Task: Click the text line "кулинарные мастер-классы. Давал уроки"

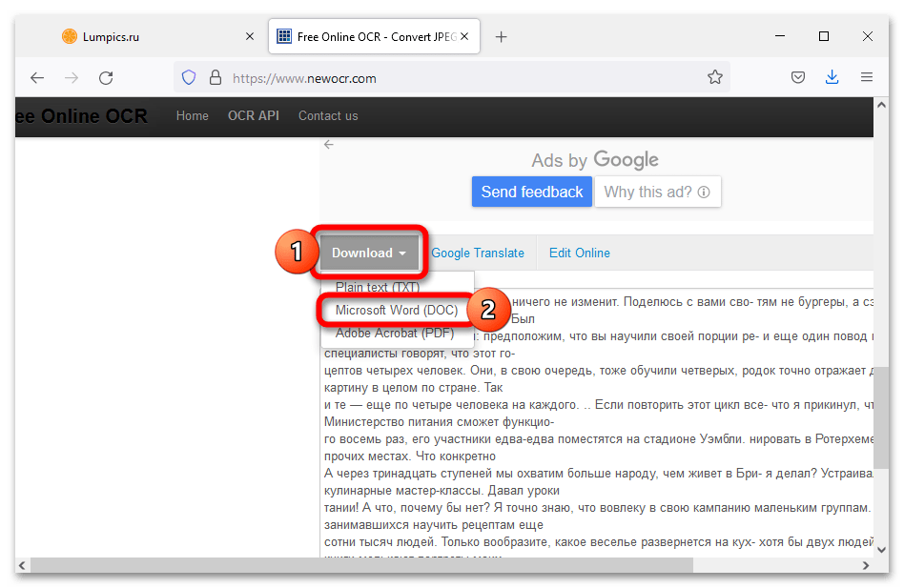Action: pos(442,491)
